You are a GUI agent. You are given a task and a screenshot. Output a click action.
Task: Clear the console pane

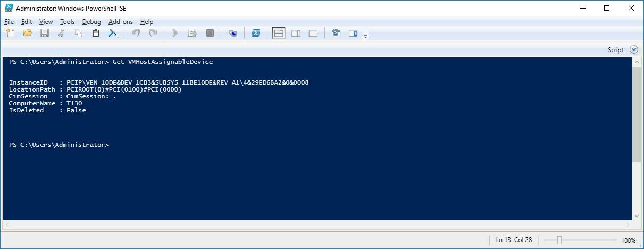pos(113,33)
